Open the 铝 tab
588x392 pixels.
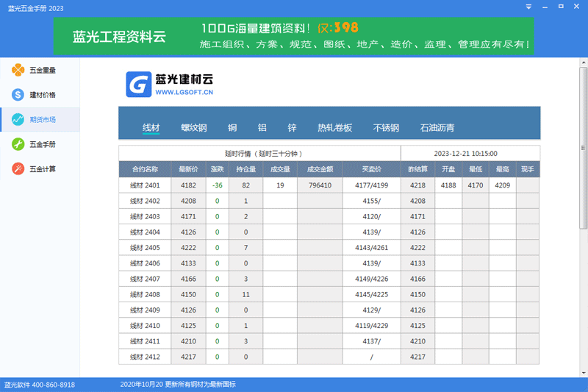(262, 128)
